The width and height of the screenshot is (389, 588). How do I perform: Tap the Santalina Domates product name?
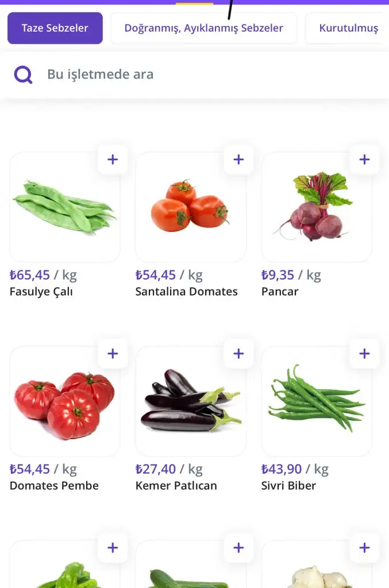(186, 292)
